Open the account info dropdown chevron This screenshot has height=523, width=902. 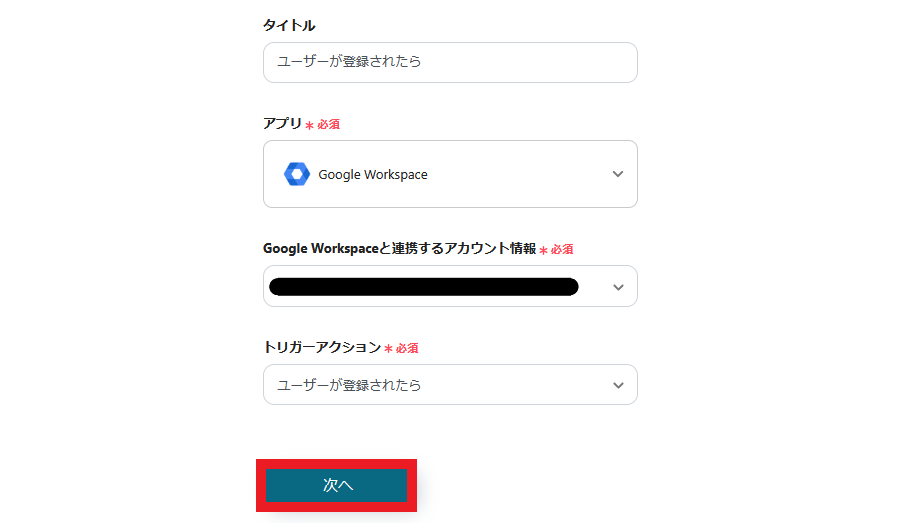pos(618,287)
